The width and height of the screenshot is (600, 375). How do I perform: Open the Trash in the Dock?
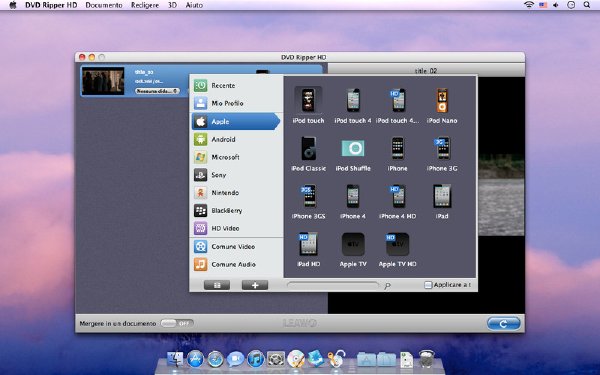tap(426, 359)
